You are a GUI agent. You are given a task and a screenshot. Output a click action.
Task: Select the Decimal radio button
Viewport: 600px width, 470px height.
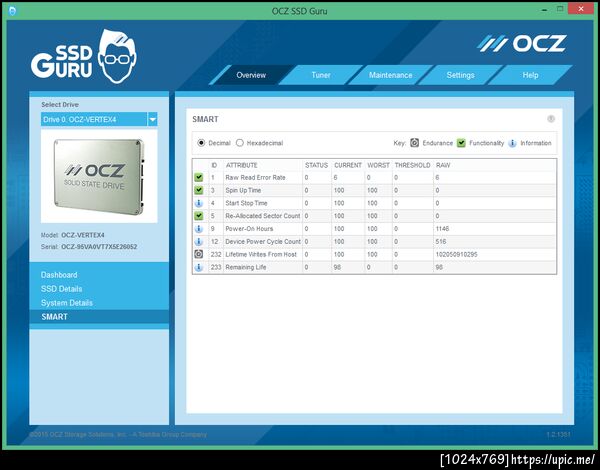pyautogui.click(x=201, y=143)
